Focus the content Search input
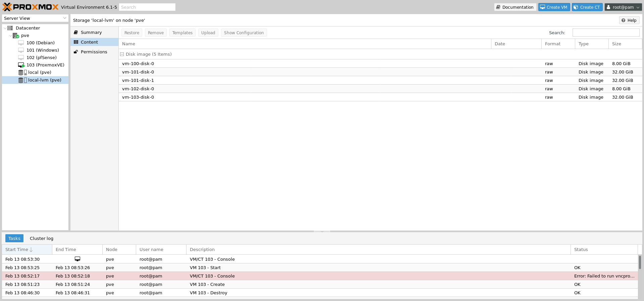 [606, 33]
